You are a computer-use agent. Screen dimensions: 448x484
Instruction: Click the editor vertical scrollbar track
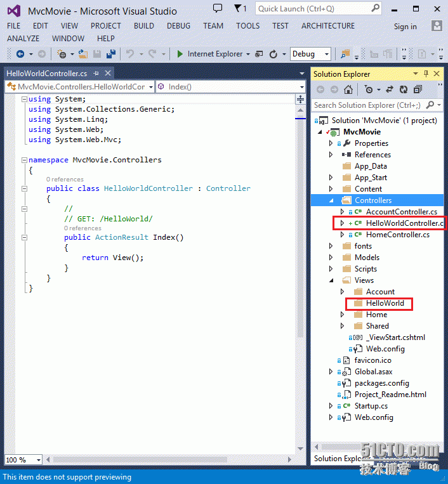click(x=300, y=278)
